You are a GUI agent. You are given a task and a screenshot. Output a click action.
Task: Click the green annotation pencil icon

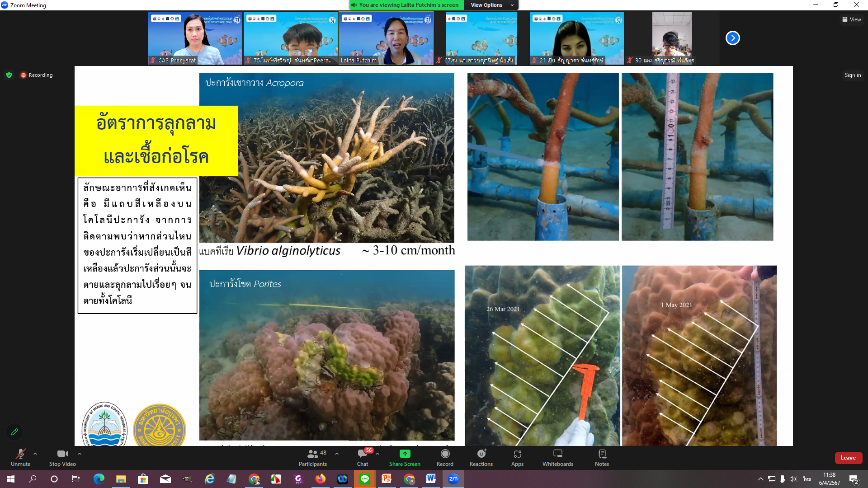14,432
